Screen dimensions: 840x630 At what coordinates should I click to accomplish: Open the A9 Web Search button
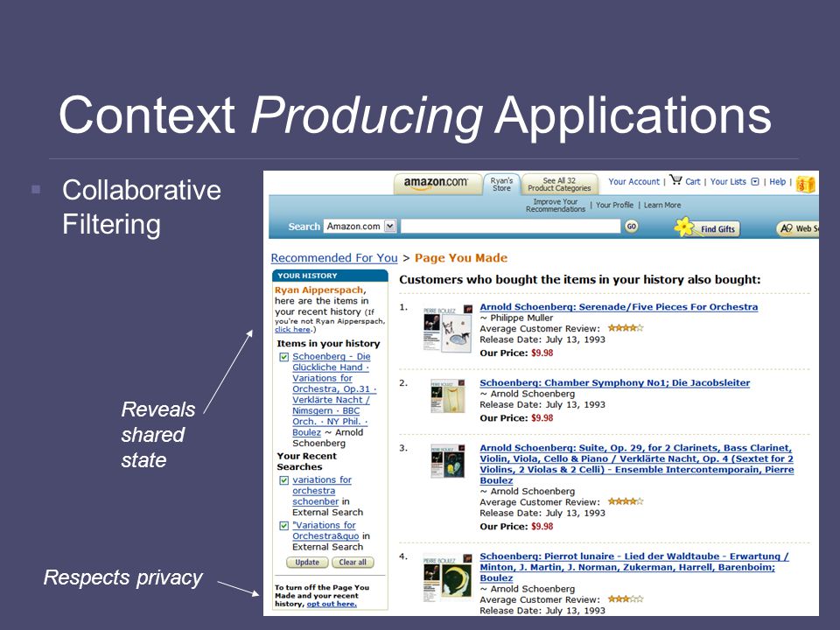click(798, 228)
